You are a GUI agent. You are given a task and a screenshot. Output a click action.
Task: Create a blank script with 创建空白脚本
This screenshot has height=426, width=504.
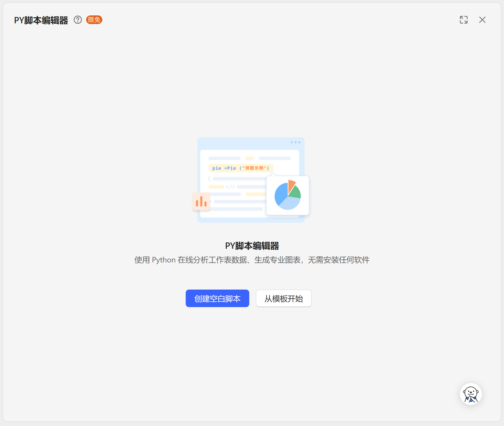pos(217,298)
